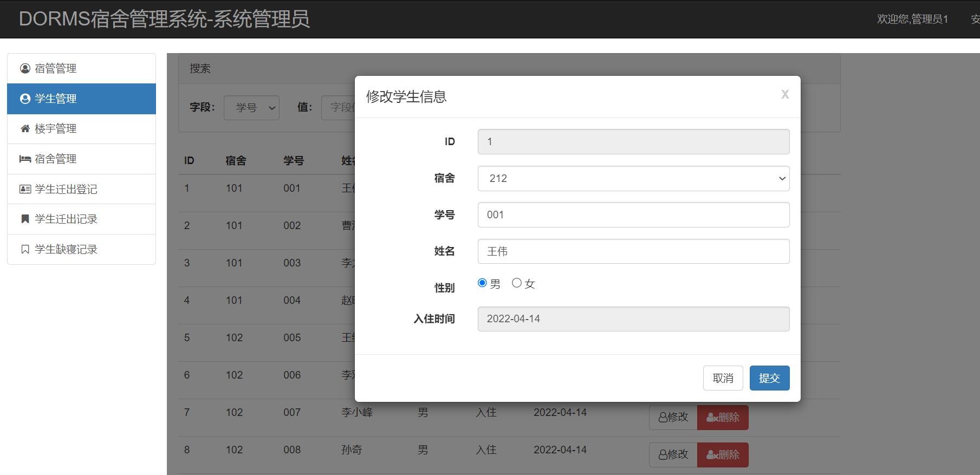Click the search 值 input field

tap(338, 108)
